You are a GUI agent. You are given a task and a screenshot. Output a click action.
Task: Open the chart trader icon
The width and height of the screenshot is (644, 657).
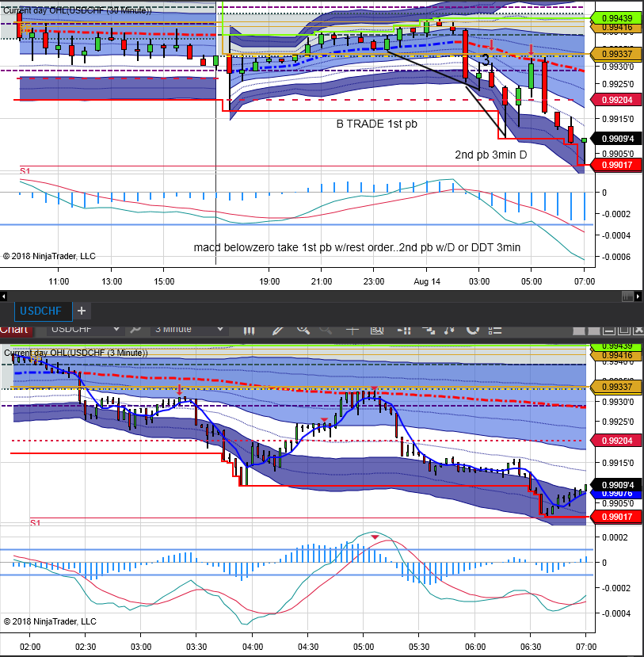click(x=404, y=330)
